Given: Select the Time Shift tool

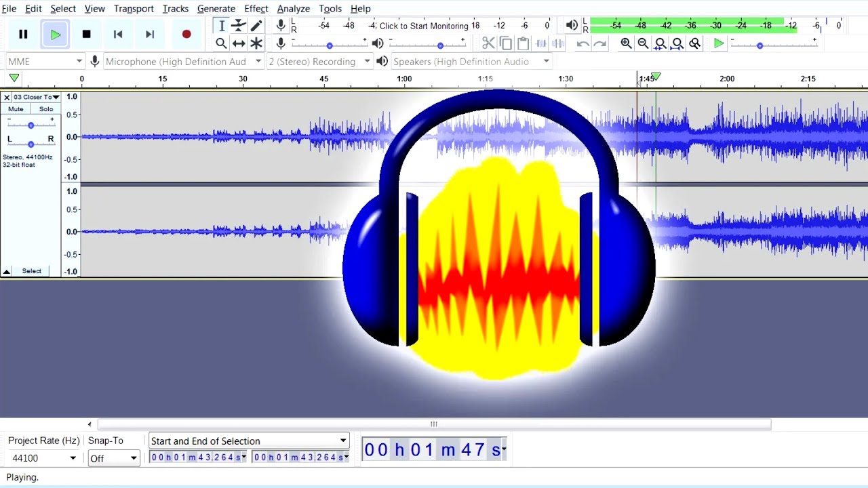Looking at the screenshot, I should click(239, 43).
